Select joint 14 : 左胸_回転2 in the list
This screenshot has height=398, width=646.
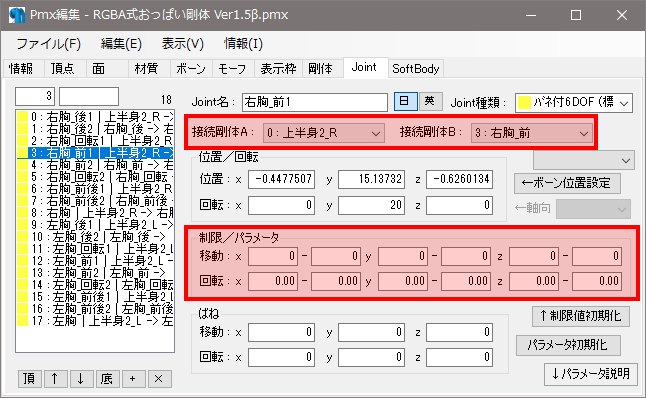click(95, 285)
